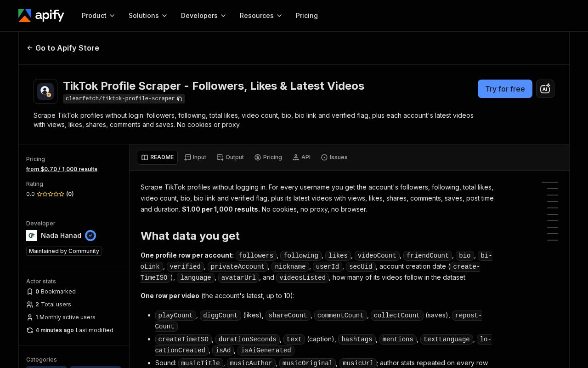Click the Try for free button

coord(505,89)
